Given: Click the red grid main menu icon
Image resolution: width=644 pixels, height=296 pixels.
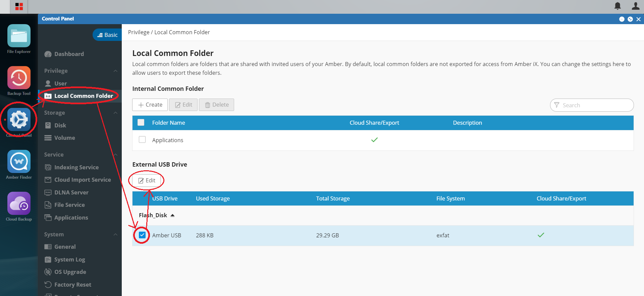Looking at the screenshot, I should coord(19,6).
